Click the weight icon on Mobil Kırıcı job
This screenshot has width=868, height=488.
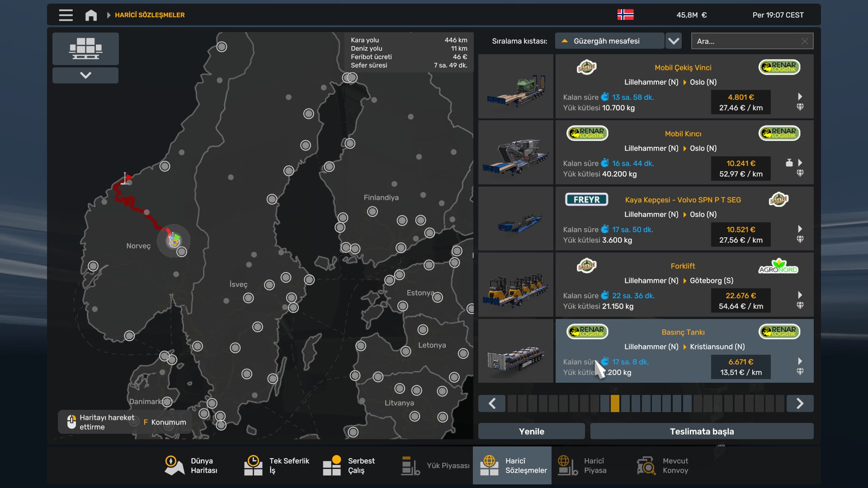789,163
